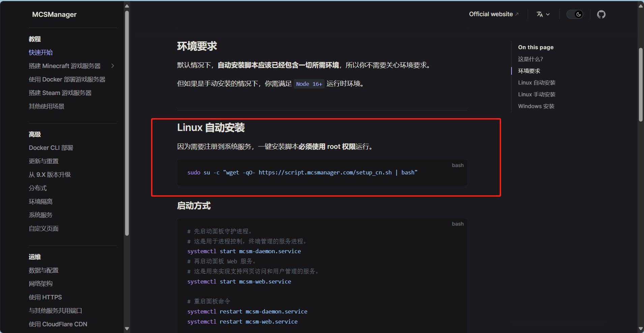Click the systemctl restart mcsm-daemon.service line

point(247,312)
